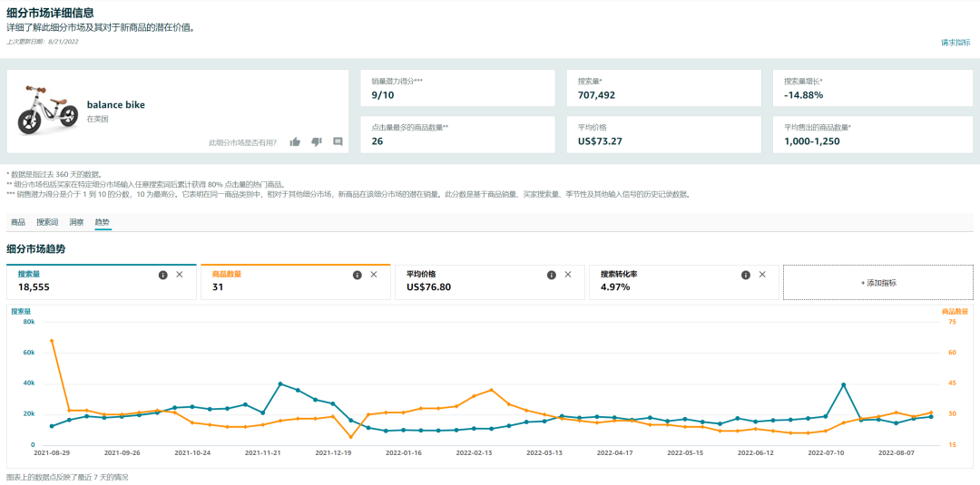Select the 趋势 tab
This screenshot has height=485, width=980.
pyautogui.click(x=103, y=222)
